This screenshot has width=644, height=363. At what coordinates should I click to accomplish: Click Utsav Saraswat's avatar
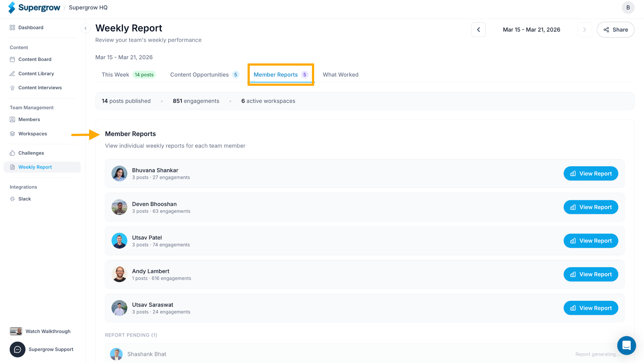click(x=119, y=308)
